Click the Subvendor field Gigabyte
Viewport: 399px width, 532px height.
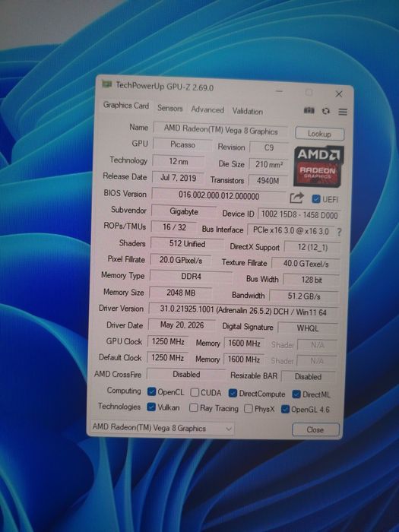coord(184,212)
